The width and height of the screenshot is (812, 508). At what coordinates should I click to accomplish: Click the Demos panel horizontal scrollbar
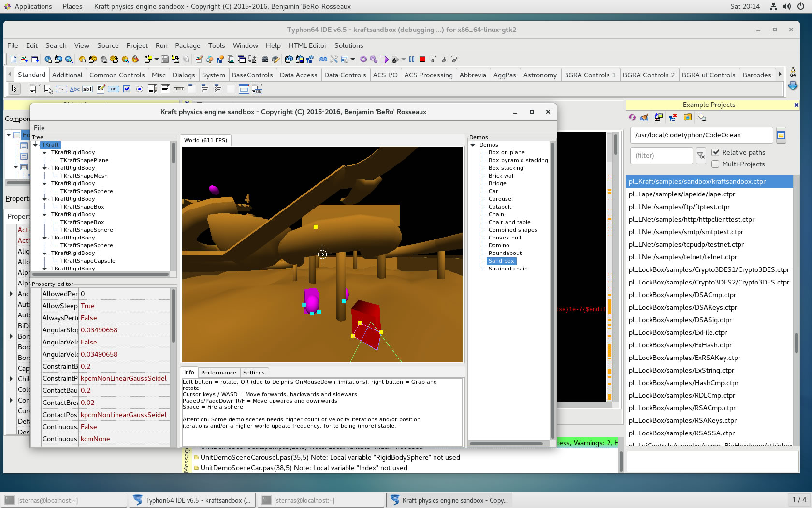pyautogui.click(x=506, y=444)
